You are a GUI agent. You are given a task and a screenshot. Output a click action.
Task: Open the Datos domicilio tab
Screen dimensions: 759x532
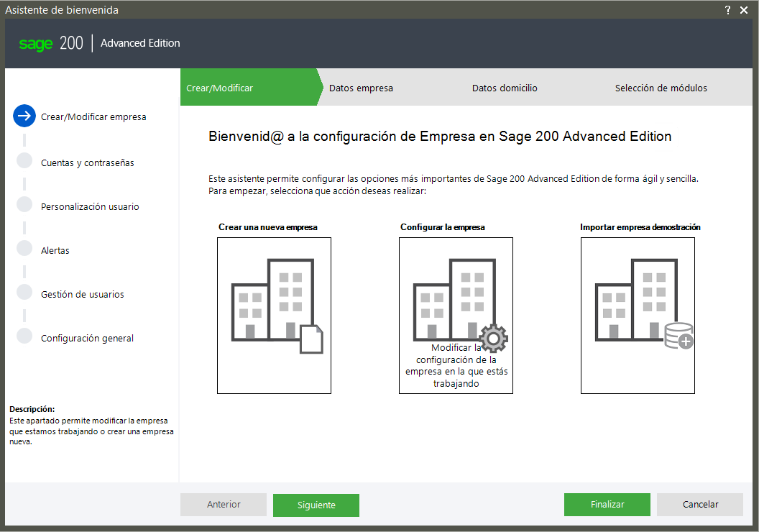point(505,88)
